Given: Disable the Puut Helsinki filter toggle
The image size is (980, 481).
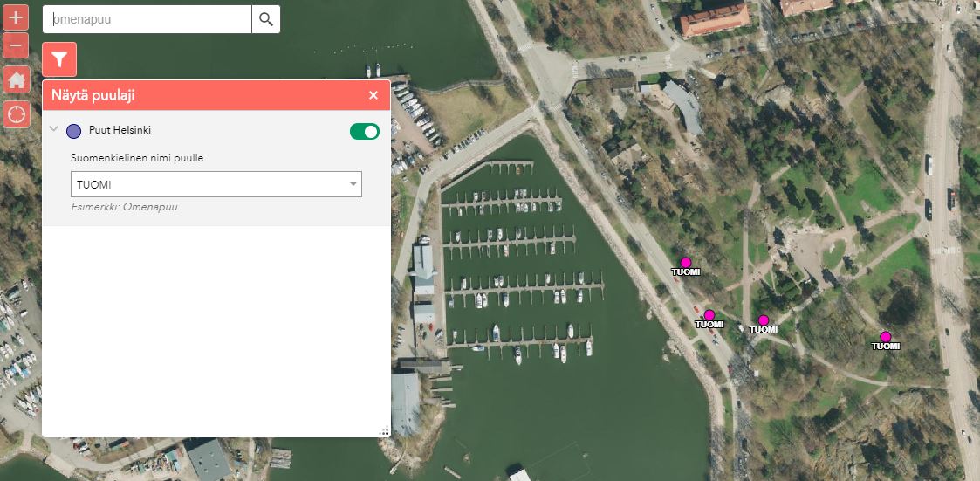Looking at the screenshot, I should pyautogui.click(x=365, y=131).
